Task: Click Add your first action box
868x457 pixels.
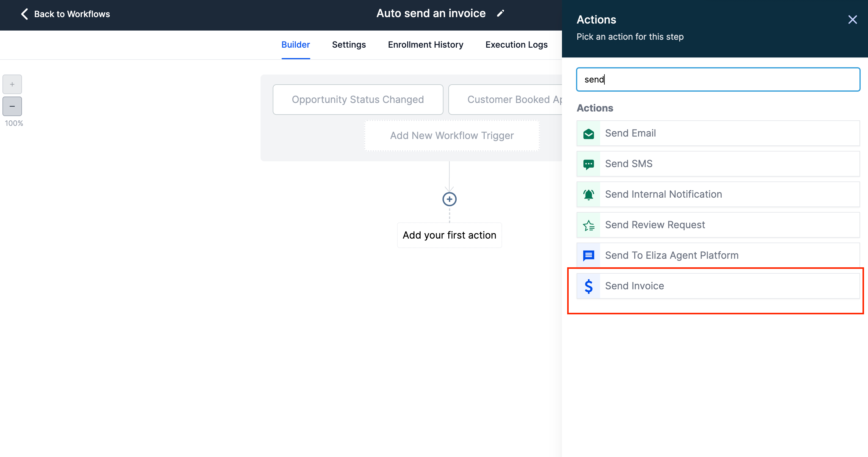Action: (x=449, y=235)
